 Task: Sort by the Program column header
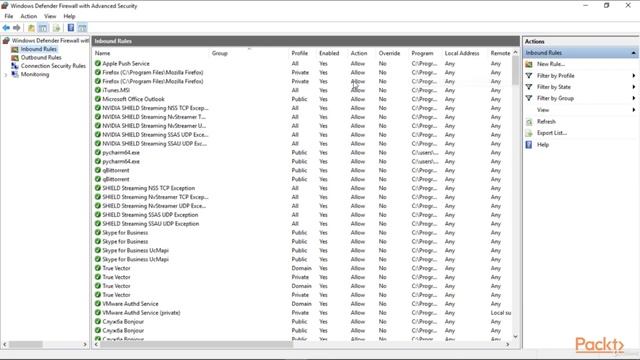click(422, 53)
